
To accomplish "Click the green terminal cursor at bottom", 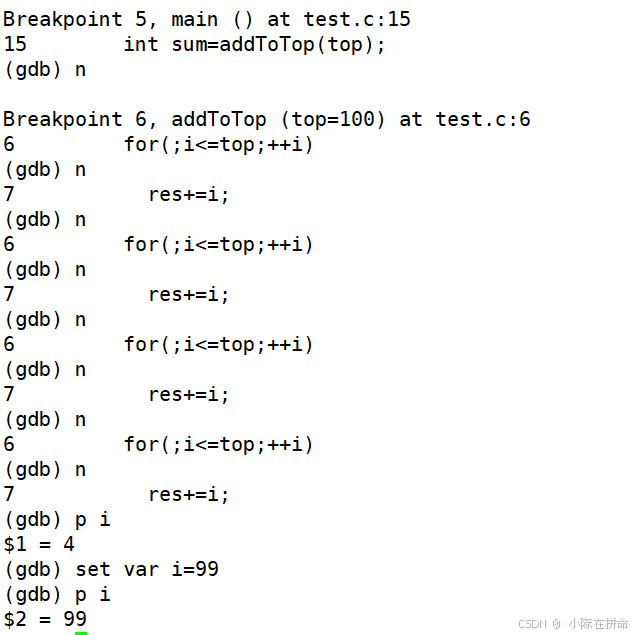I will 81,633.
